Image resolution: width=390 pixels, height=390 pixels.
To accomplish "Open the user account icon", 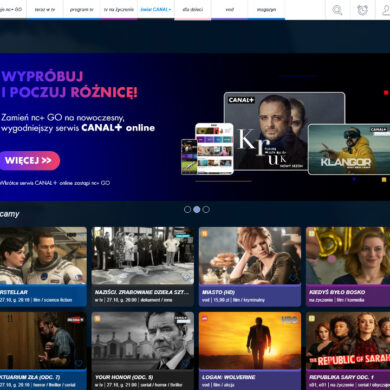I will 386,10.
